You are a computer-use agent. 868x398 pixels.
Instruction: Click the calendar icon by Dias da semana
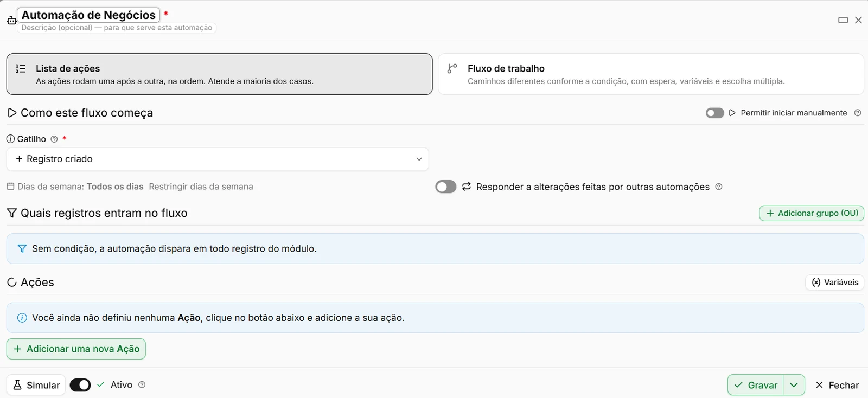click(x=10, y=187)
